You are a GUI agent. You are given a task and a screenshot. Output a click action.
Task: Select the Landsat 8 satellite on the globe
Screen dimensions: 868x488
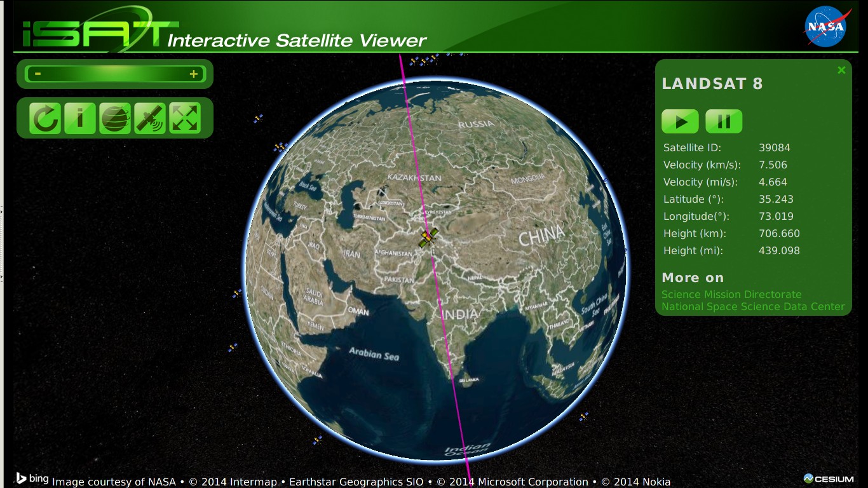click(x=427, y=238)
